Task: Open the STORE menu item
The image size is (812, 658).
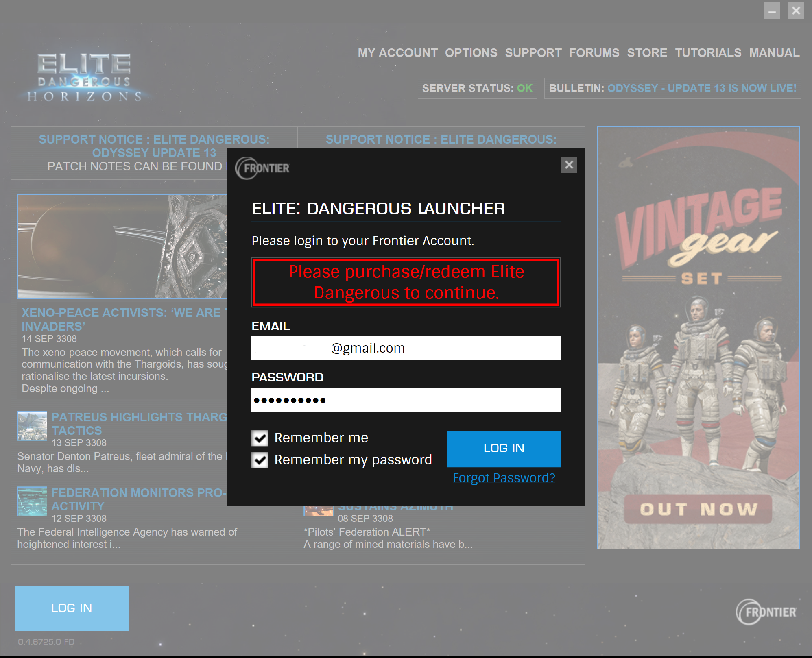Action: 647,53
